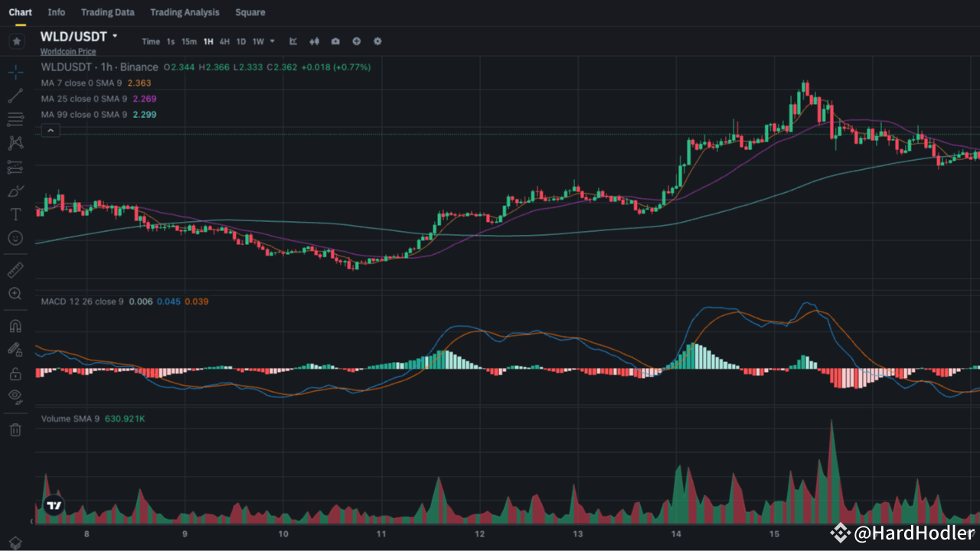Select the 1D interval
Screen dimensions: 980x551
[241, 41]
